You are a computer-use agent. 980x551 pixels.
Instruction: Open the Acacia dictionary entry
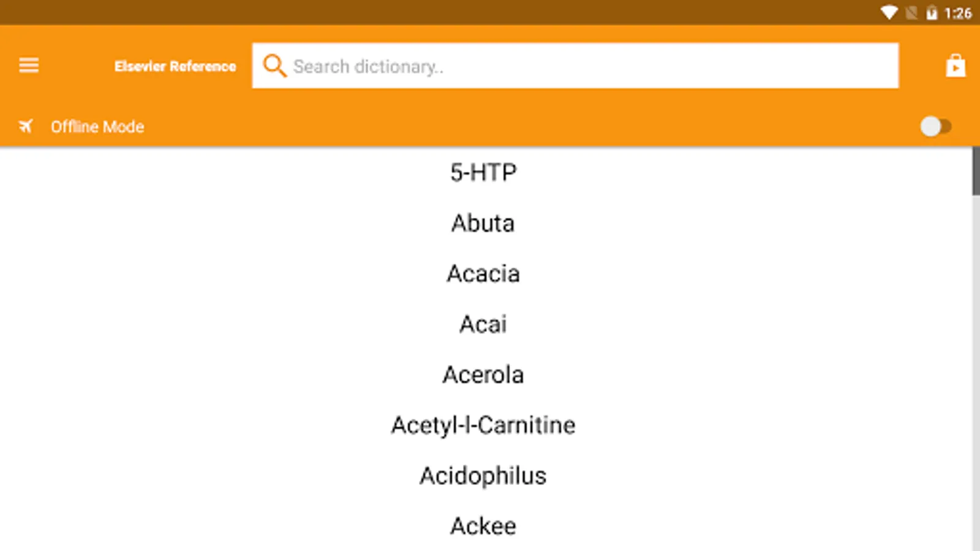[483, 274]
